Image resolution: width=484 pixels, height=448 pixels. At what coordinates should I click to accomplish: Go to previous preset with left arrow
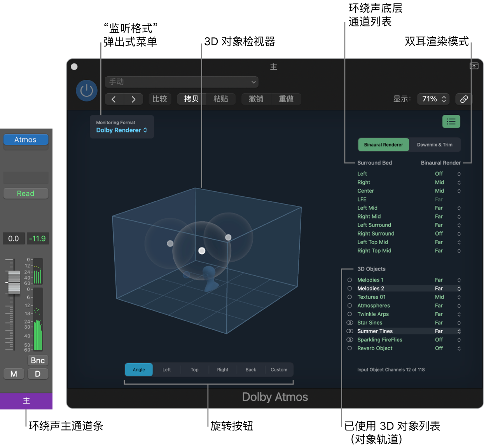click(114, 99)
